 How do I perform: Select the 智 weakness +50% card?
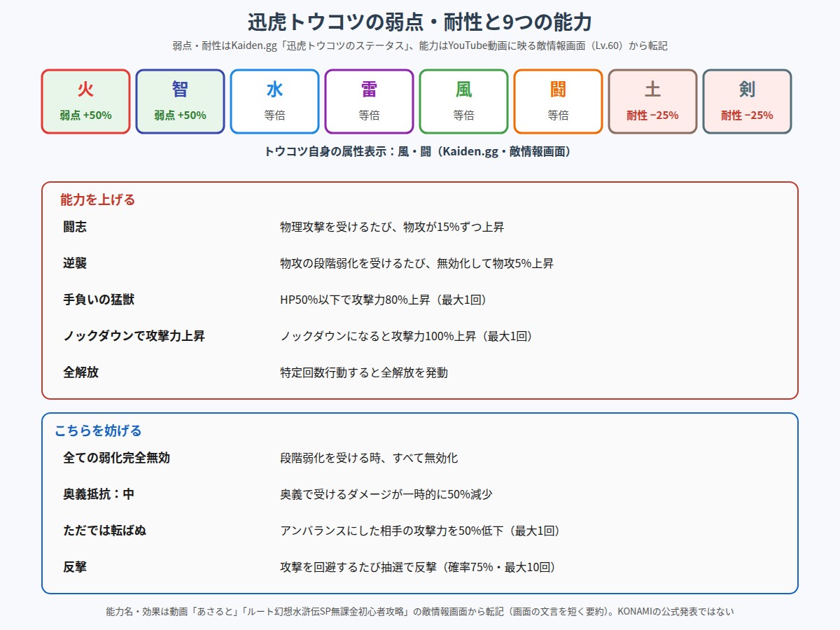pyautogui.click(x=180, y=101)
